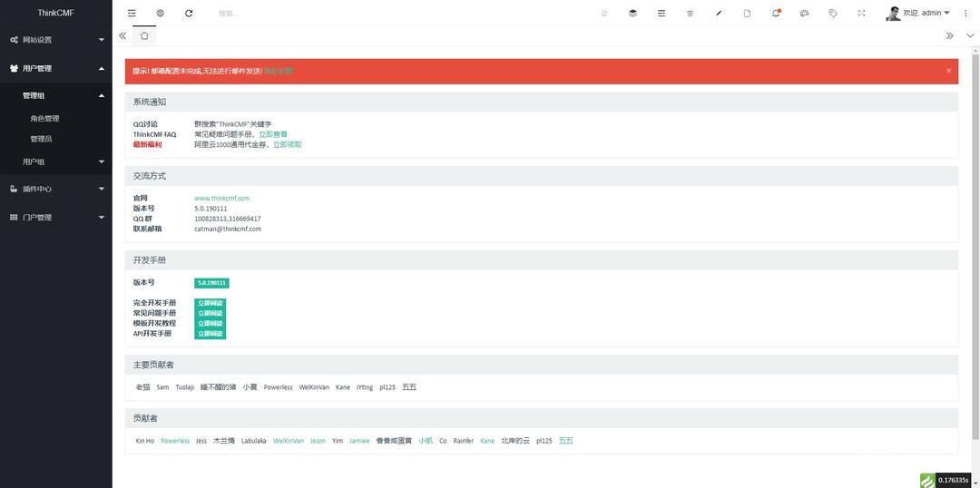Click the green leaf icon at bottom right
The height and width of the screenshot is (488, 980).
(x=927, y=480)
